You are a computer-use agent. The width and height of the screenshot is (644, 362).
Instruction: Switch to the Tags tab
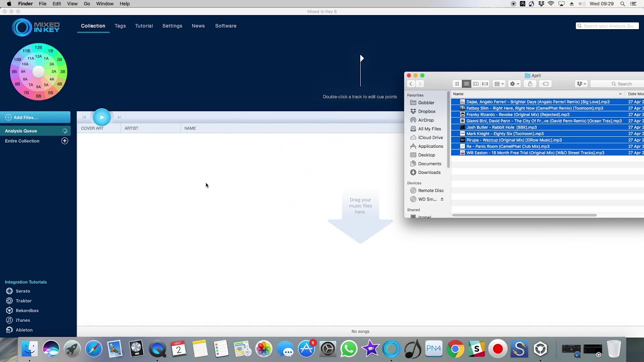[120, 26]
